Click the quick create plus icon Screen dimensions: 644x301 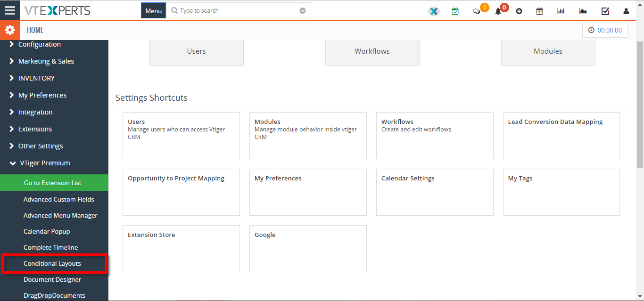(x=519, y=11)
